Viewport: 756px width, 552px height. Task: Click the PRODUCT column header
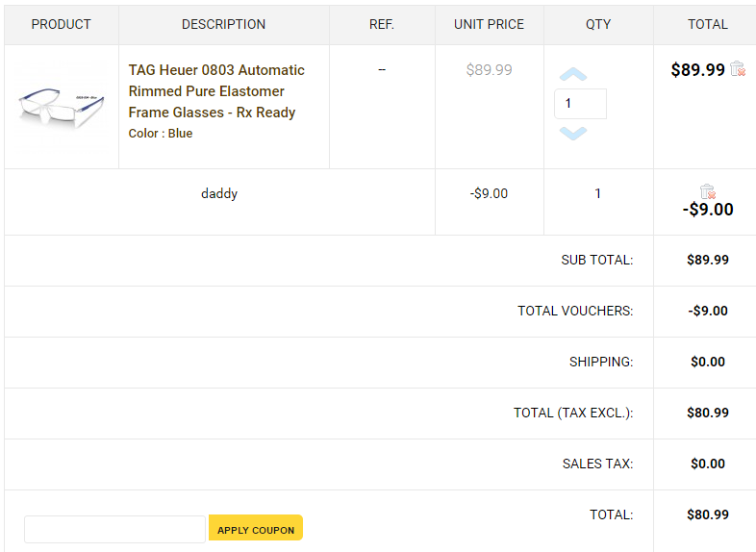coord(61,24)
